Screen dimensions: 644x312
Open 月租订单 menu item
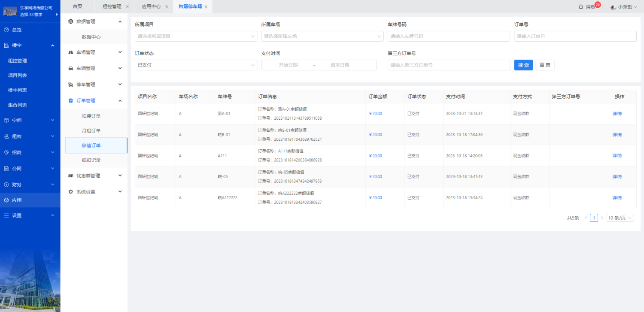coord(91,130)
